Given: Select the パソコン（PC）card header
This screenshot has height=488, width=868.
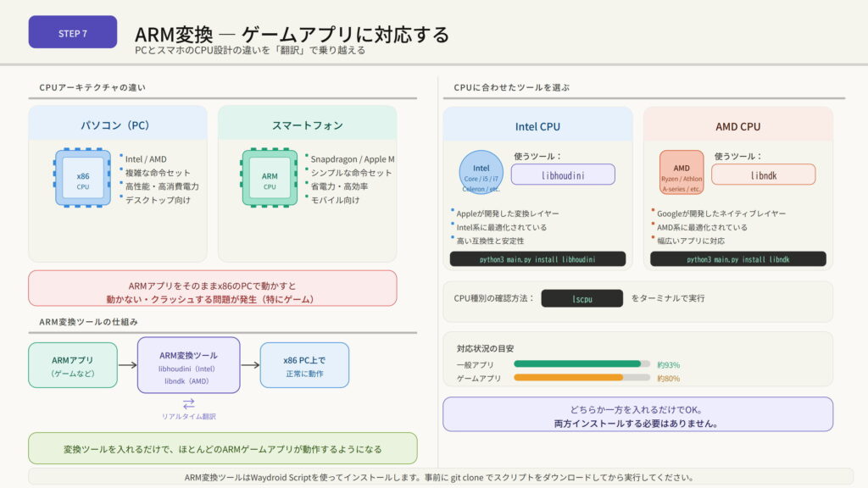Looking at the screenshot, I should coord(118,124).
